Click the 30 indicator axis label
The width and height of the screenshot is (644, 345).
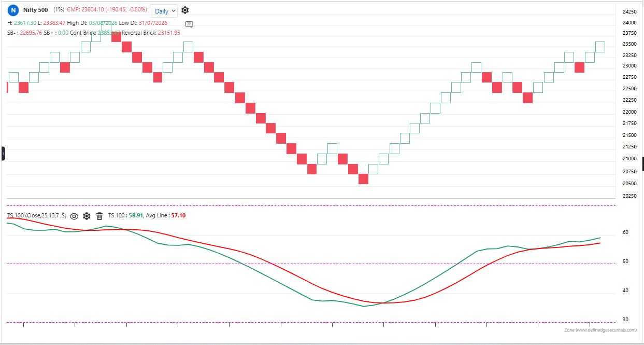(x=625, y=319)
